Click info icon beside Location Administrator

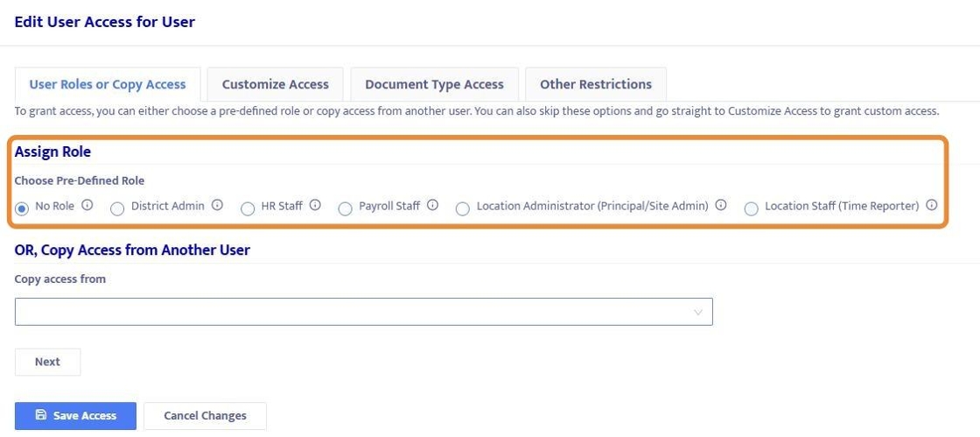721,206
